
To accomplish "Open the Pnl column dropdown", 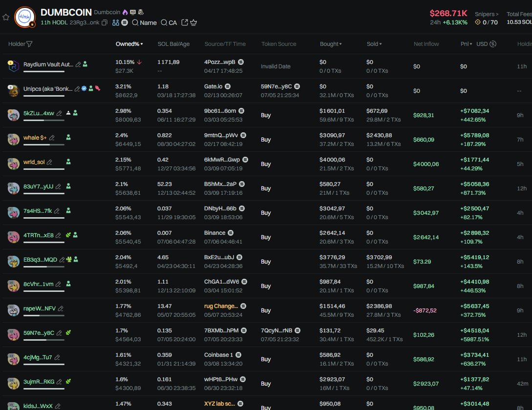I will click(466, 44).
